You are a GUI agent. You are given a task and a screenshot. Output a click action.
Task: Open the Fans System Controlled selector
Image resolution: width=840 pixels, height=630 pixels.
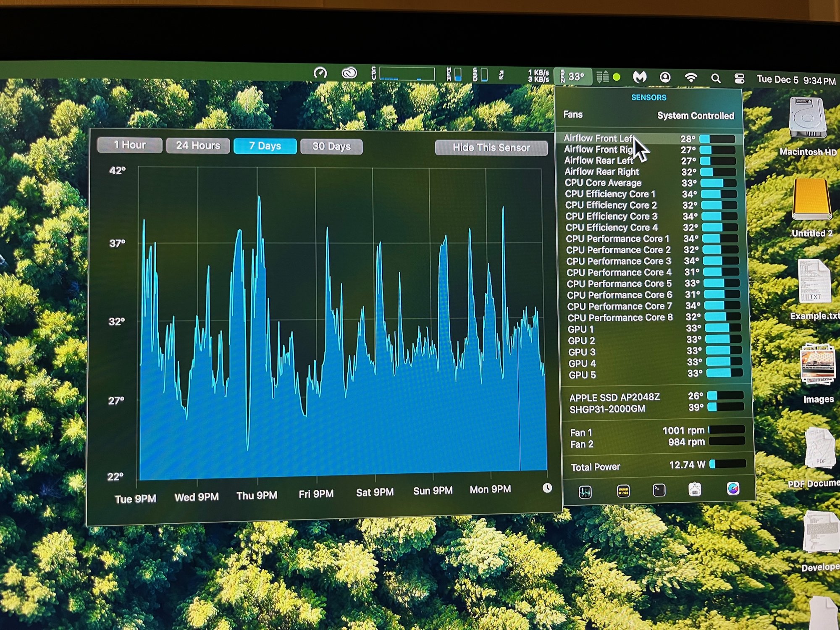695,115
